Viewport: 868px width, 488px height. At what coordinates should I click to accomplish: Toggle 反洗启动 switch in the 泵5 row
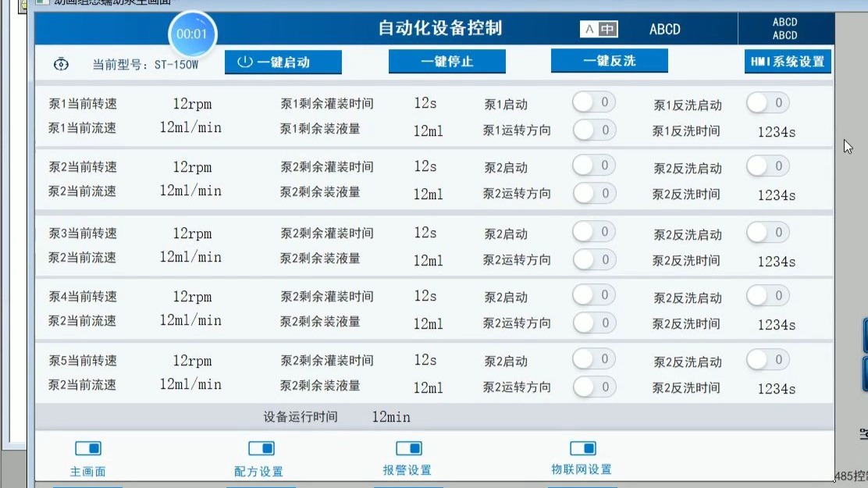coord(767,359)
